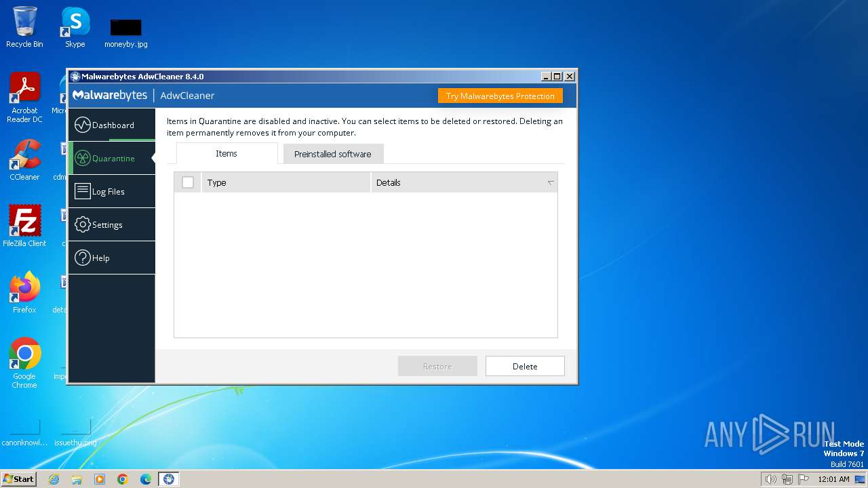Click the Delete button
The image size is (868, 488).
[x=525, y=366]
